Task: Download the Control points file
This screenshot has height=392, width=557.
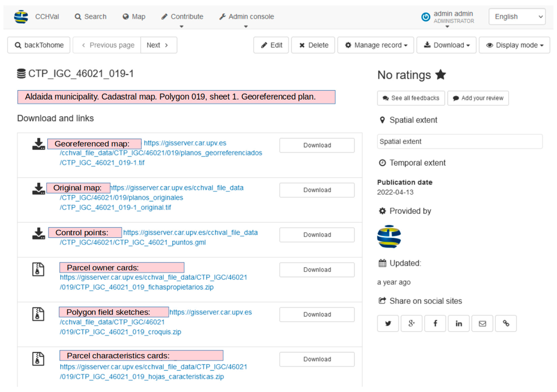Action: click(317, 235)
